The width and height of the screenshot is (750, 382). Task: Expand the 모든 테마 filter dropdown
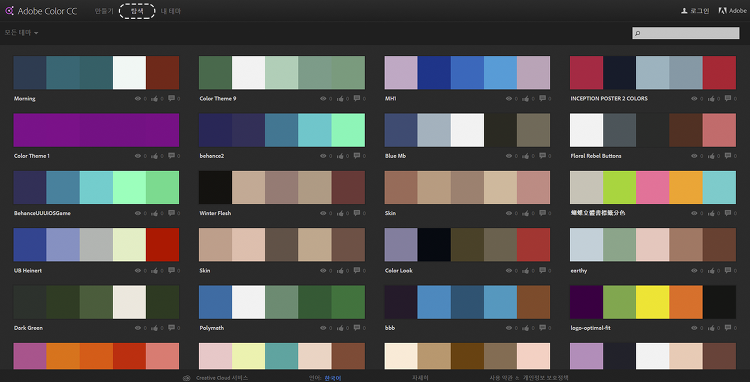21,33
